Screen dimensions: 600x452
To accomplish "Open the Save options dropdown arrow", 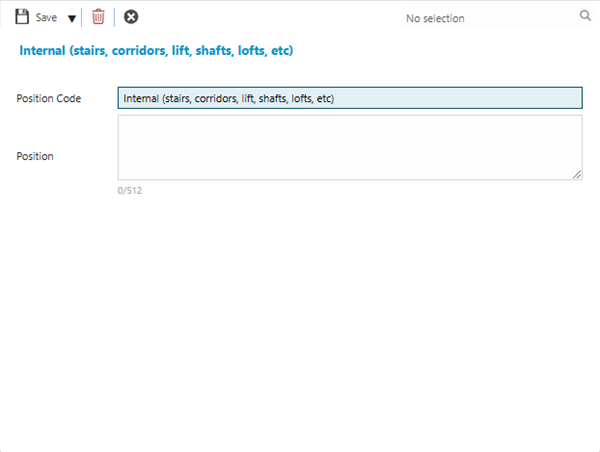I will coord(71,18).
